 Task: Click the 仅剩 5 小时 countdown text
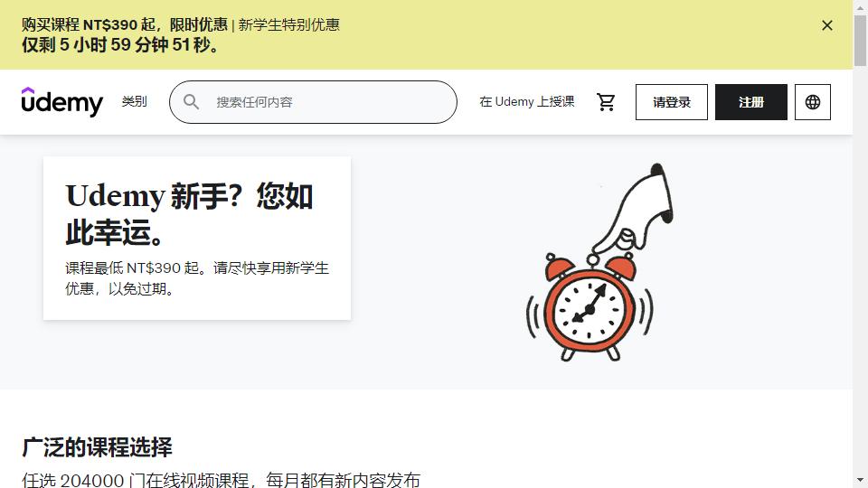pyautogui.click(x=120, y=45)
